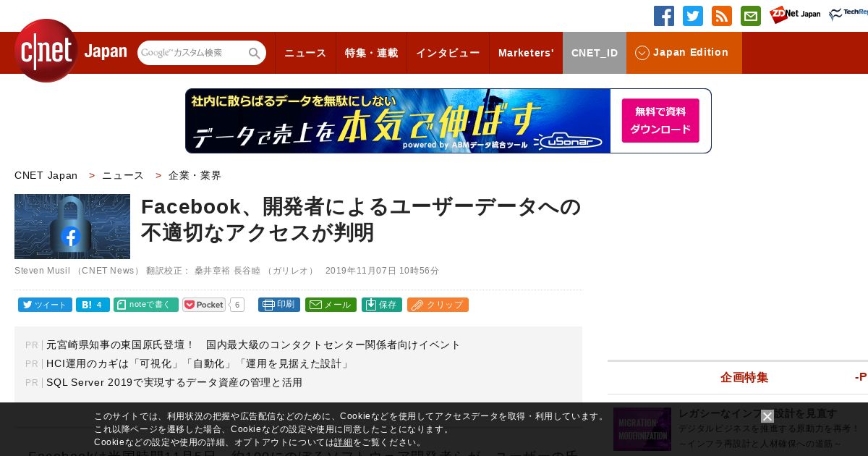This screenshot has width=868, height=456.
Task: Open PR link HCI運用のカギは可視化
Action: coord(198,363)
